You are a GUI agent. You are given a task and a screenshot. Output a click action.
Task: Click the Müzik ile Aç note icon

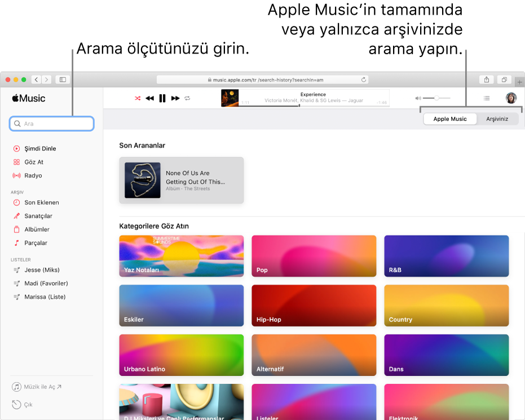(x=16, y=387)
